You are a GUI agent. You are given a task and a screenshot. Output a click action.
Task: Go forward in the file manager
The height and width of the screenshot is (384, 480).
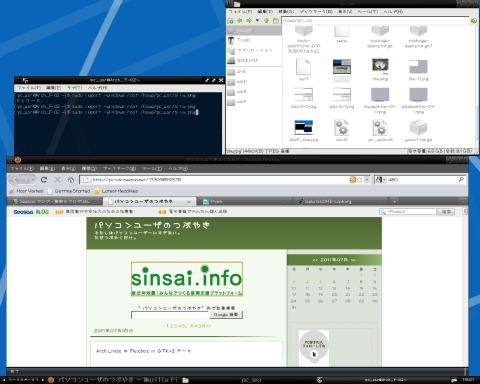(249, 21)
